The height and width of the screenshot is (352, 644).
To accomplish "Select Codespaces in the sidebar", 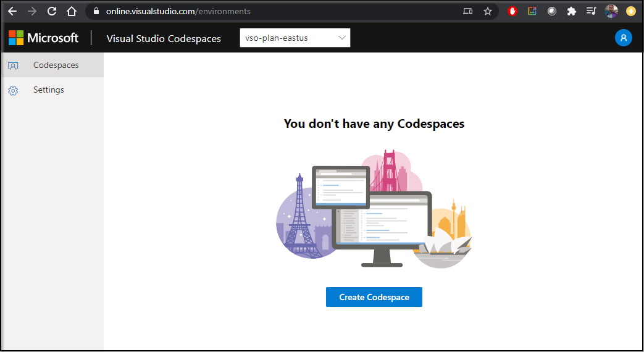I will 52,65.
